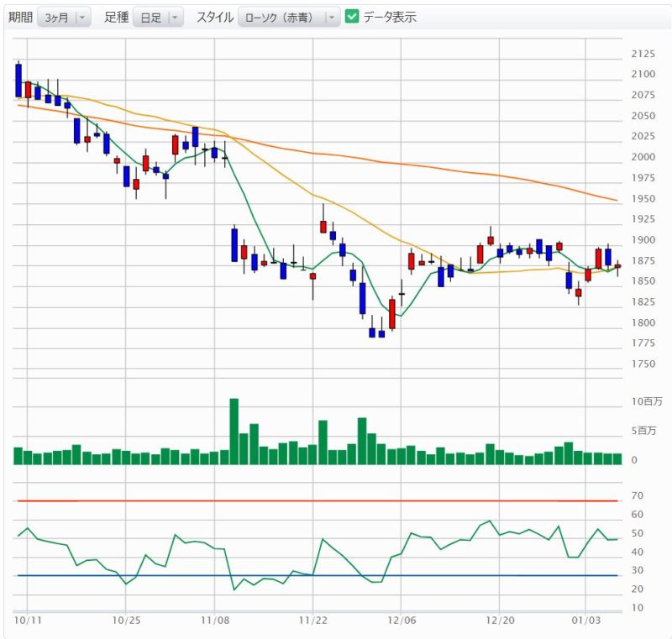Click the 1950 price axis label

tap(643, 199)
